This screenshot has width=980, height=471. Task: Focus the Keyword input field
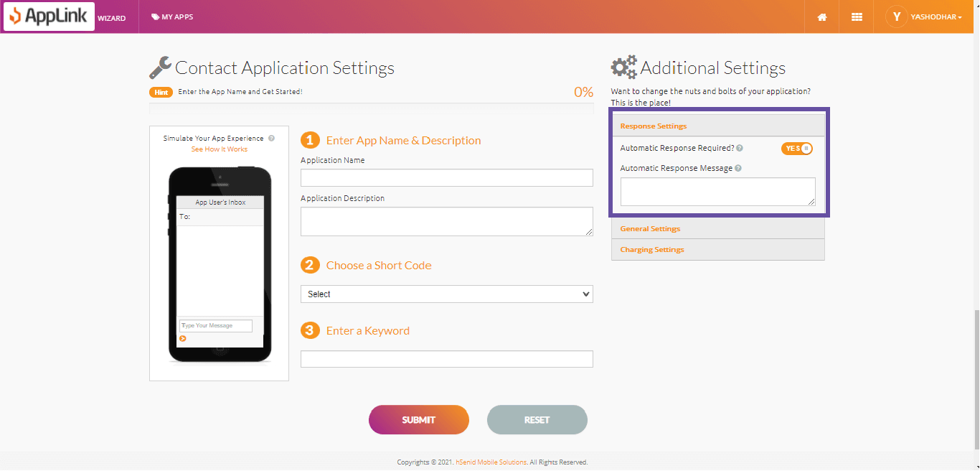pyautogui.click(x=447, y=359)
